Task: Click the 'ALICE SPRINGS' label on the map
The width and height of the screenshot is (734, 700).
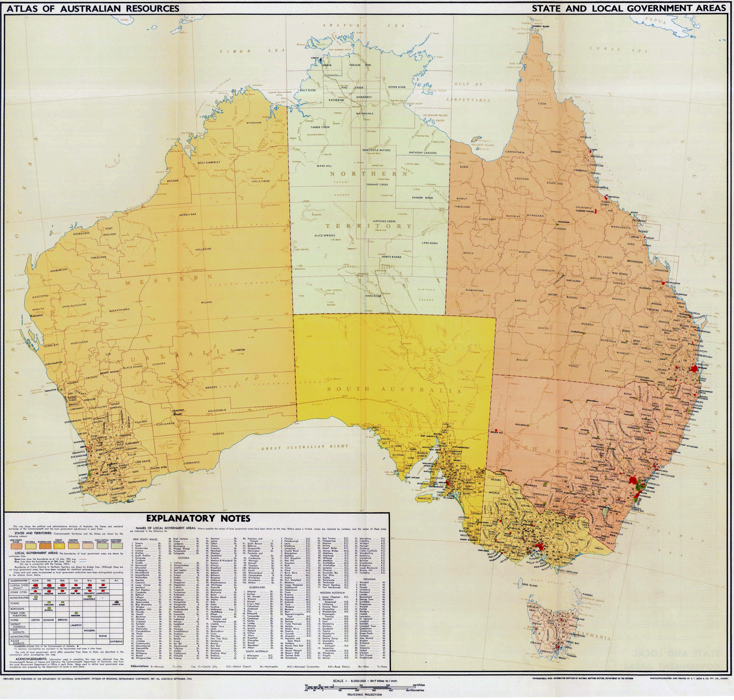Action: tap(325, 235)
